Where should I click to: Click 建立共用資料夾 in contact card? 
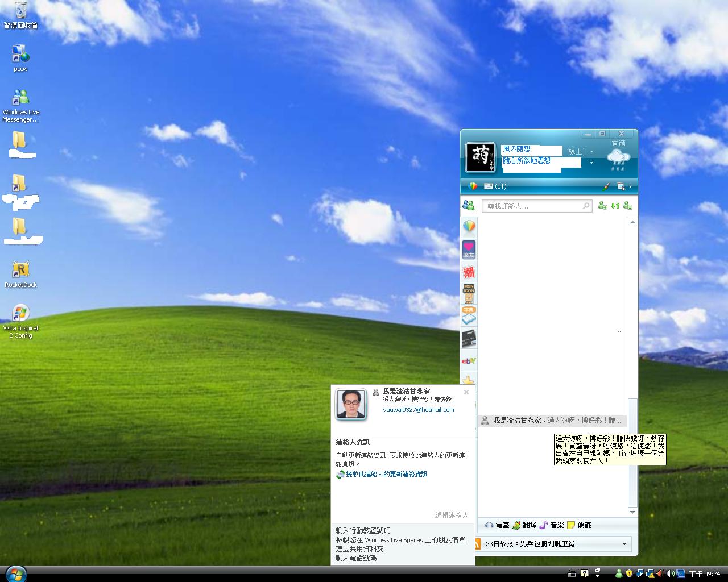(x=359, y=548)
